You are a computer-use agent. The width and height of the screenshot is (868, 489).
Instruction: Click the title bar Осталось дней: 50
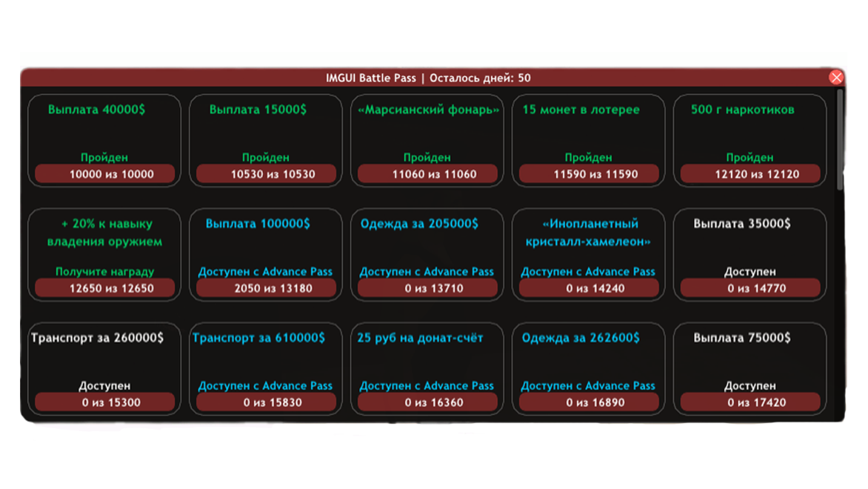coord(480,78)
